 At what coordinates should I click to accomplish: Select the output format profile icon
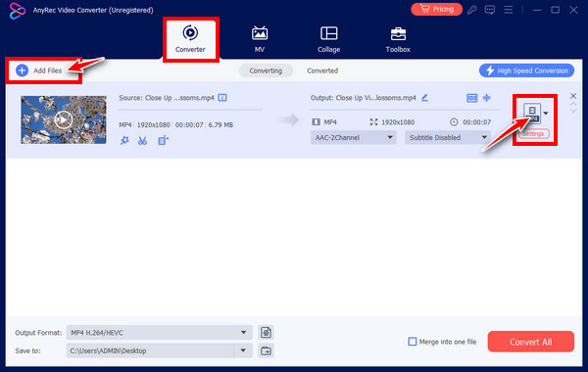tap(532, 114)
